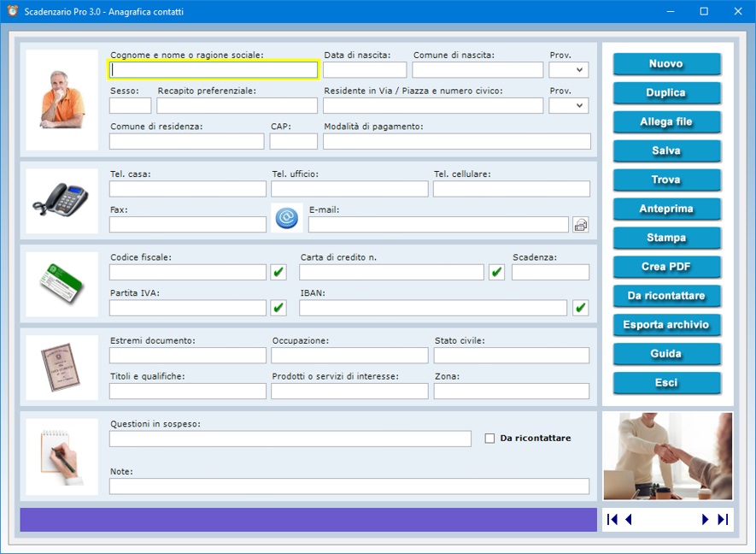Viewport: 756px width, 554px height.
Task: Click the Duplica button
Action: (667, 92)
